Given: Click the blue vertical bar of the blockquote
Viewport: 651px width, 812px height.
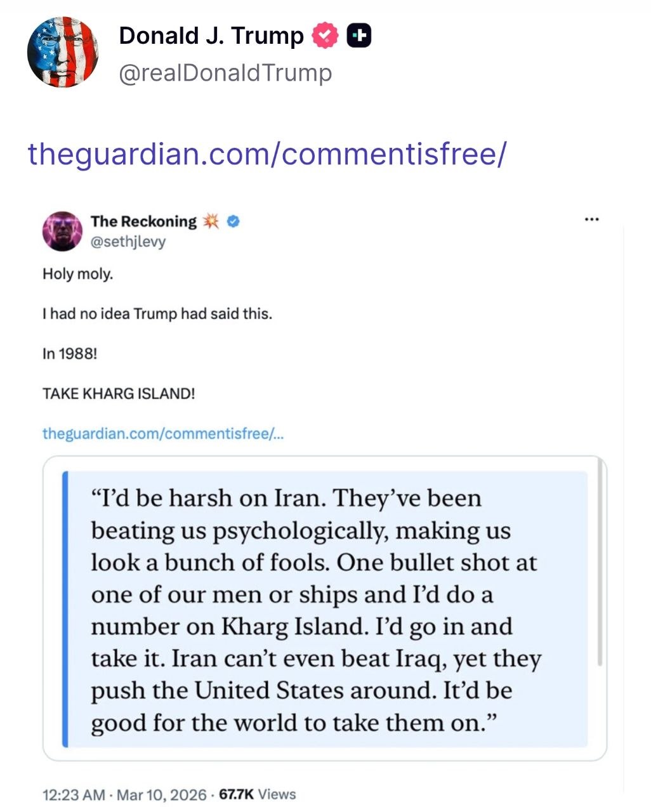Looking at the screenshot, I should [65, 608].
